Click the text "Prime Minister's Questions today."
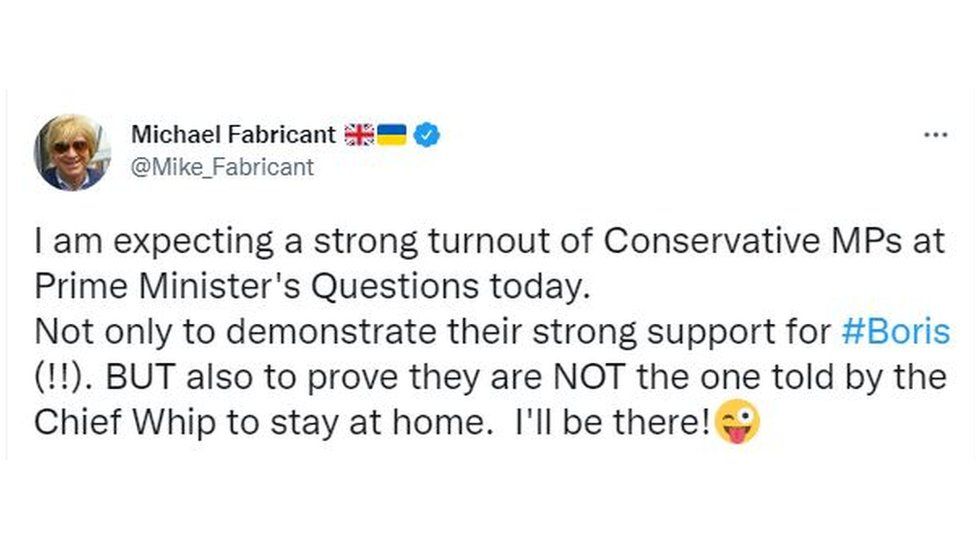This screenshot has height=549, width=976. pyautogui.click(x=312, y=287)
